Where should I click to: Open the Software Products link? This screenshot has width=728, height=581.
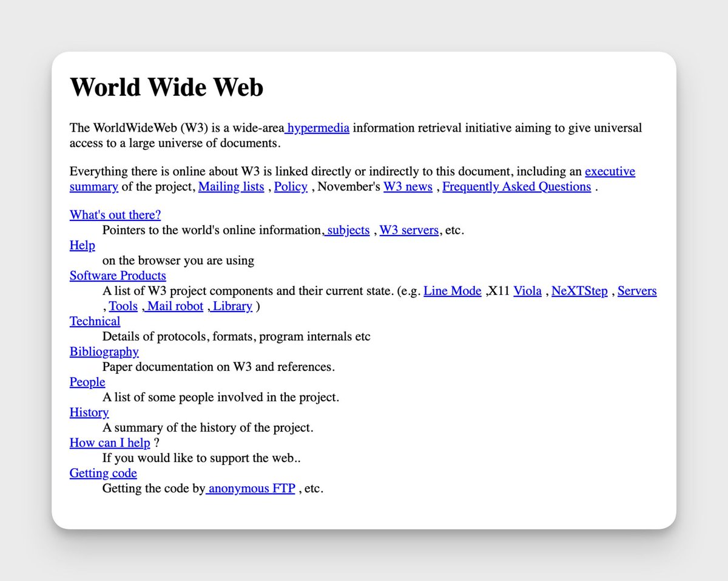[118, 276]
